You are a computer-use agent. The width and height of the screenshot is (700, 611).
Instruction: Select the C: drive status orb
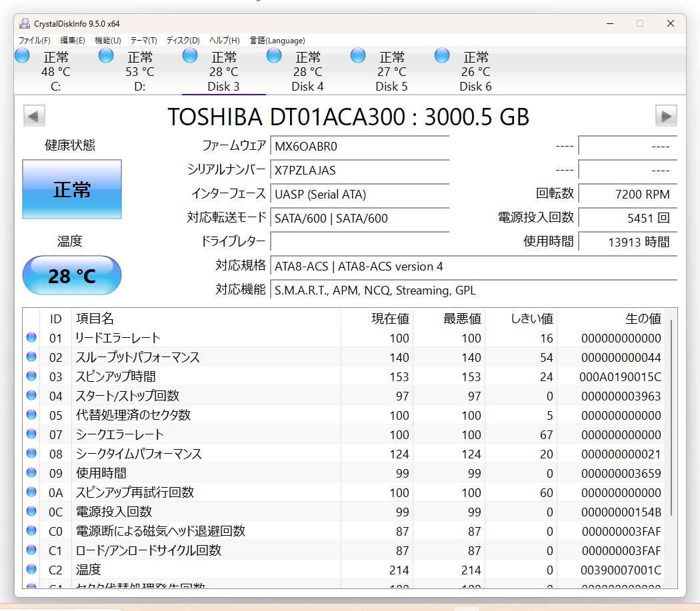click(x=22, y=56)
